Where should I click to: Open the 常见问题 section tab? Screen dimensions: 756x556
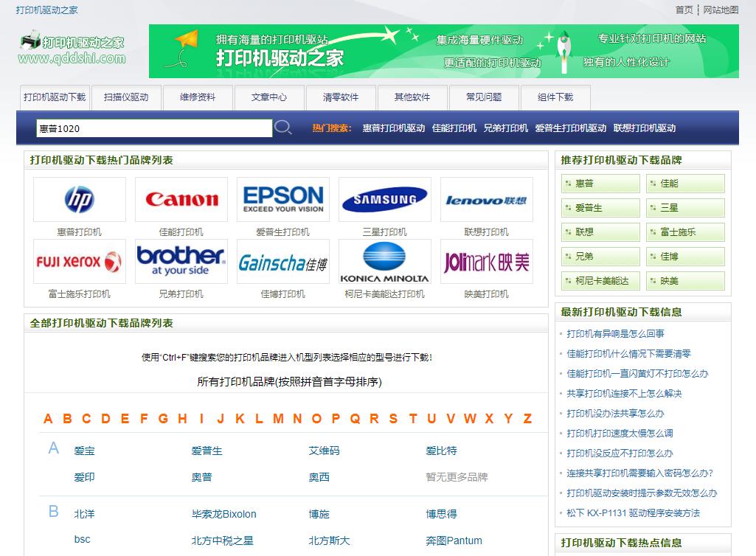(484, 97)
